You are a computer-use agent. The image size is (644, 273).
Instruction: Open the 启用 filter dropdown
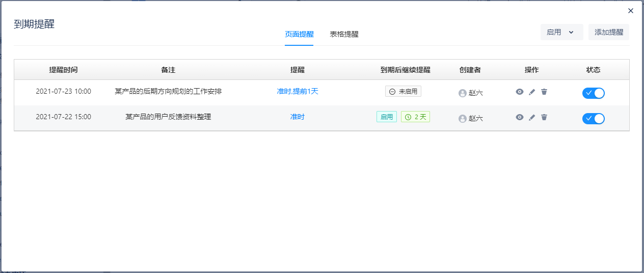[x=561, y=32]
